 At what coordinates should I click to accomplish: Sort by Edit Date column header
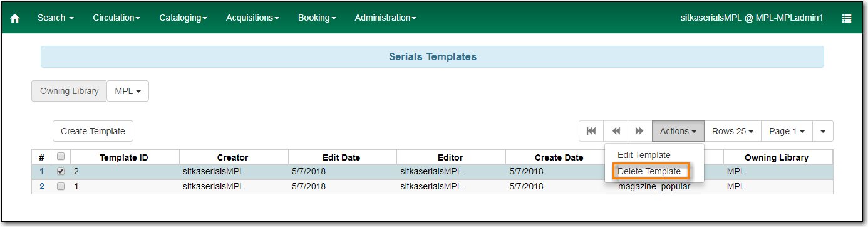click(x=341, y=157)
